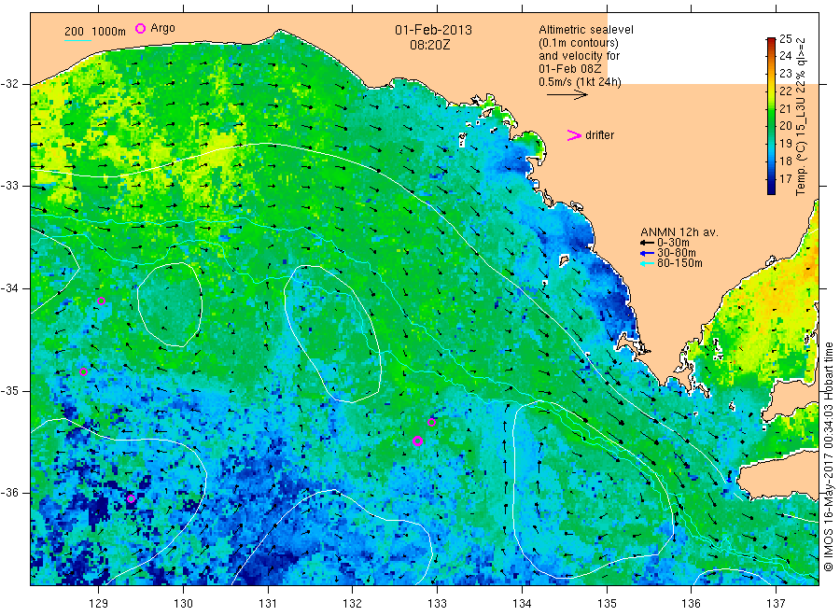Image resolution: width=840 pixels, height=616 pixels.
Task: Click the '01-Feb 08Z' caption line
Action: point(570,69)
